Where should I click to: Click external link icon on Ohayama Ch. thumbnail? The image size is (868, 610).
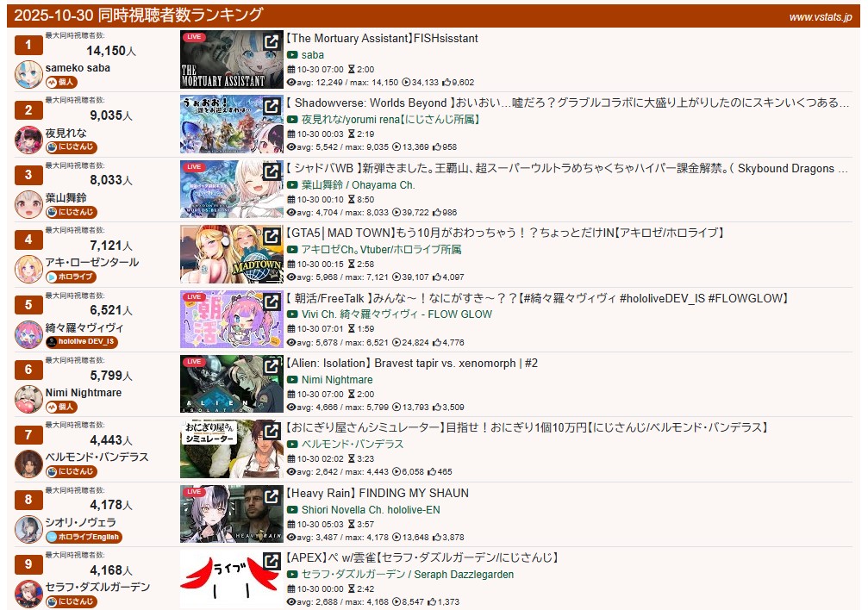point(272,171)
